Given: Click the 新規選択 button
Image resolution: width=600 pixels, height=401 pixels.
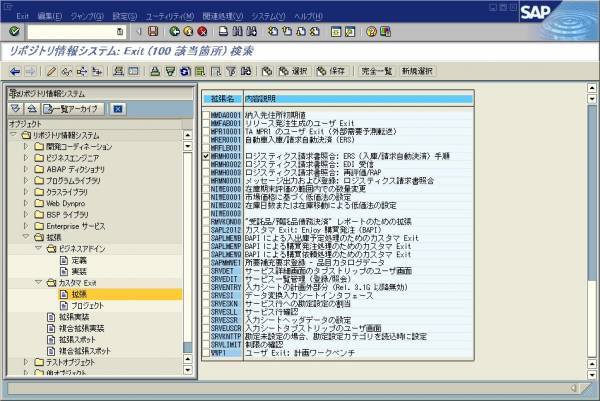Looking at the screenshot, I should (418, 71).
